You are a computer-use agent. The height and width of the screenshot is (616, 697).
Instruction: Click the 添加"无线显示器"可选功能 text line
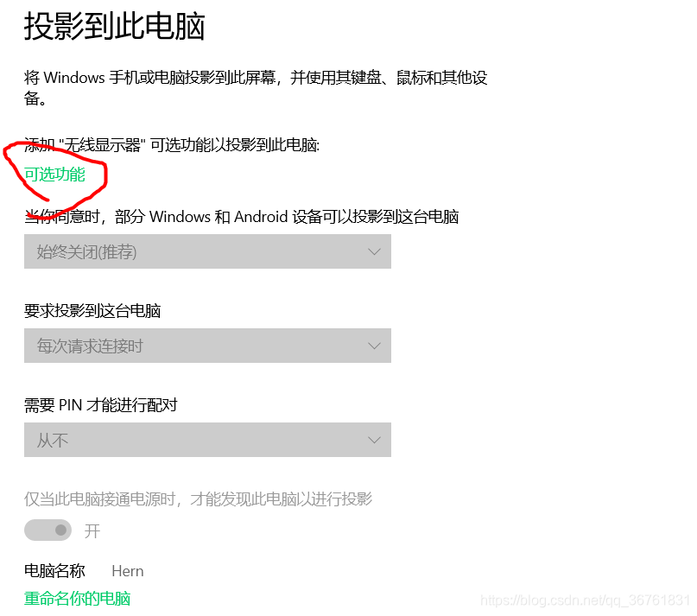pos(172,145)
